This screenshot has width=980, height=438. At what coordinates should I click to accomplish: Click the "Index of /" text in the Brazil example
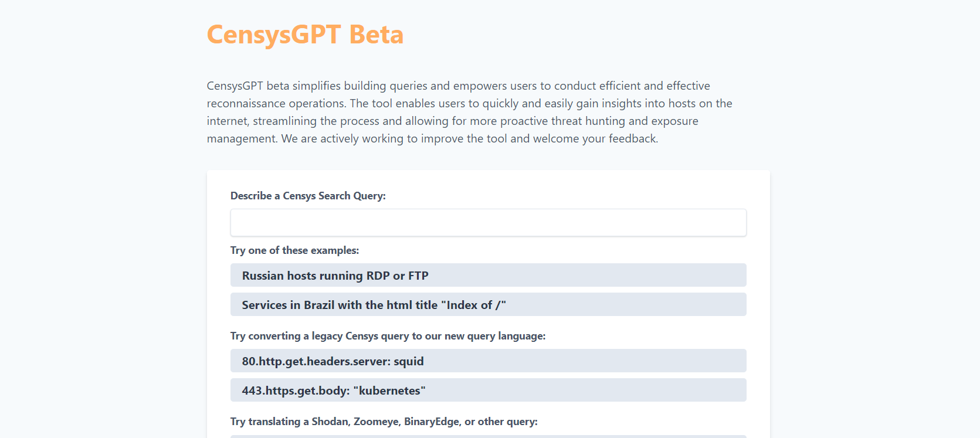pyautogui.click(x=473, y=305)
